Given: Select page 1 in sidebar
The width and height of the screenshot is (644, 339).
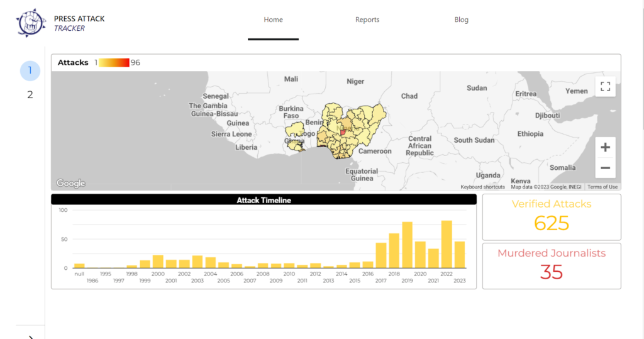Looking at the screenshot, I should click(x=30, y=70).
